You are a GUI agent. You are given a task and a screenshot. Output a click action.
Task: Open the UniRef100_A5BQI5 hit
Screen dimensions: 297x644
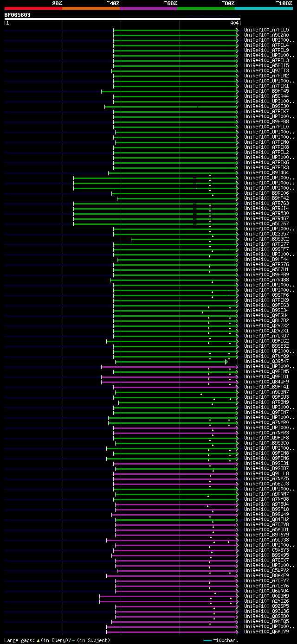266,65
